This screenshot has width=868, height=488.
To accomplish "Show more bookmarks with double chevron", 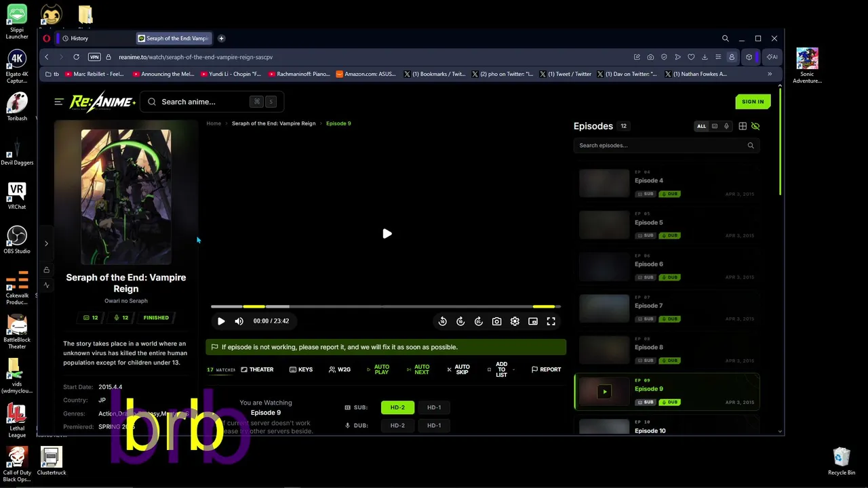I will point(770,74).
